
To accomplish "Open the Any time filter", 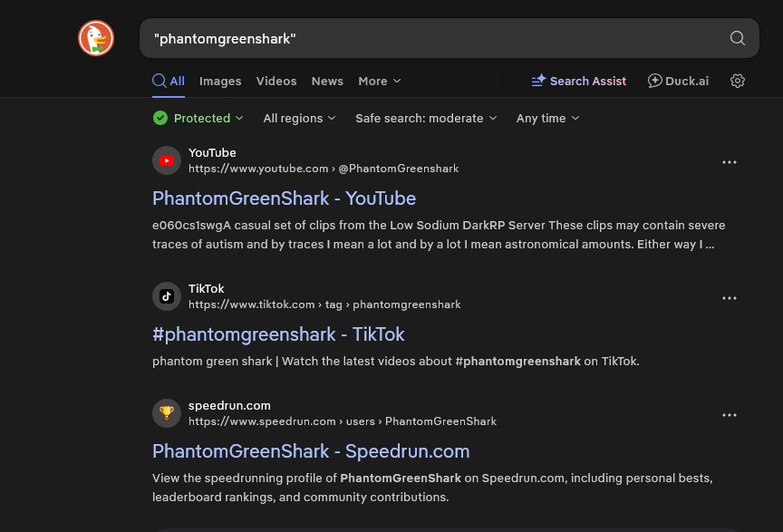I will 547,119.
